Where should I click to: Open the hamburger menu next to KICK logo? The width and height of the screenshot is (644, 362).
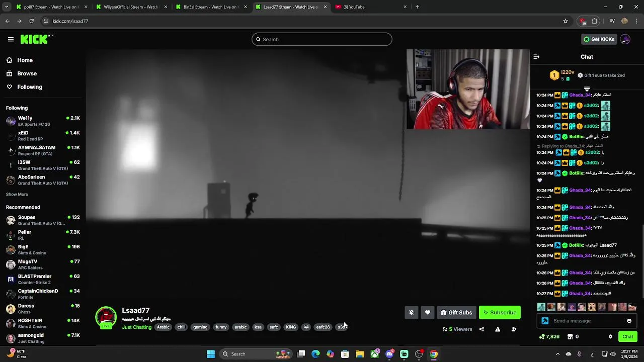point(11,39)
